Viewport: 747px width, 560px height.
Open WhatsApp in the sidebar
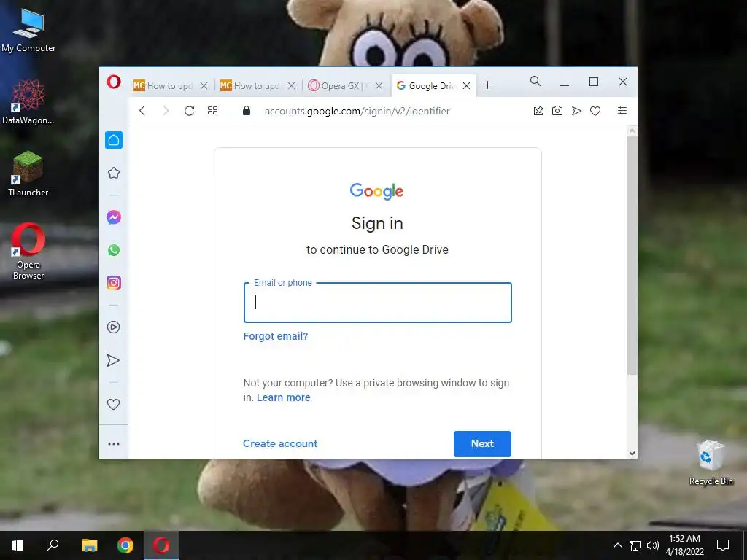[x=113, y=250]
